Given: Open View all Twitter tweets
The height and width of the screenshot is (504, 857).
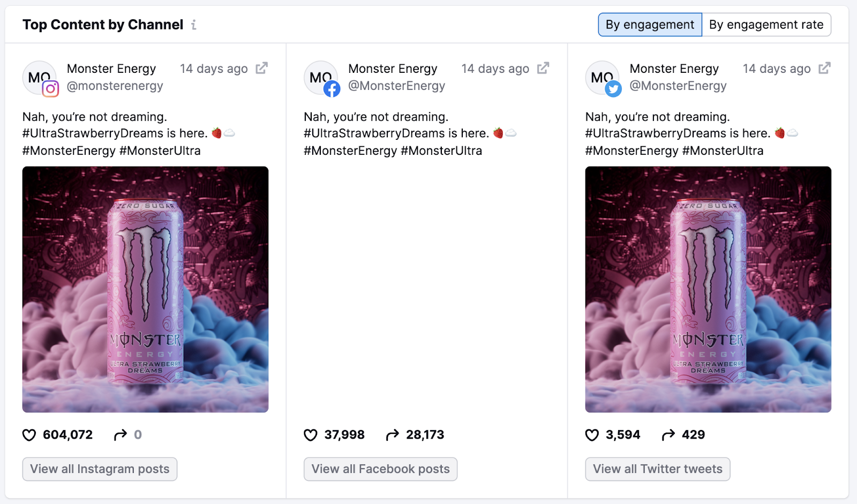Looking at the screenshot, I should click(657, 469).
